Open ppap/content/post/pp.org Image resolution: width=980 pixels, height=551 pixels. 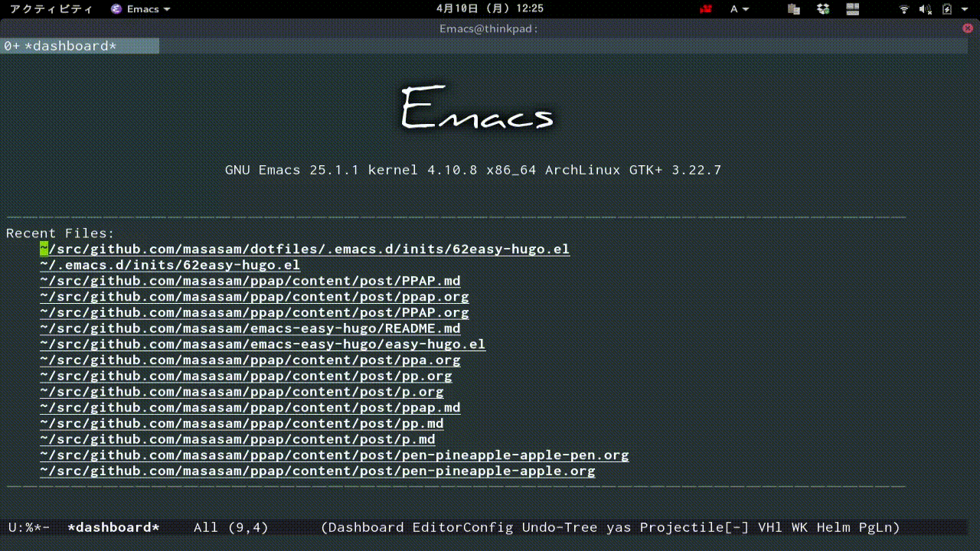pos(246,377)
